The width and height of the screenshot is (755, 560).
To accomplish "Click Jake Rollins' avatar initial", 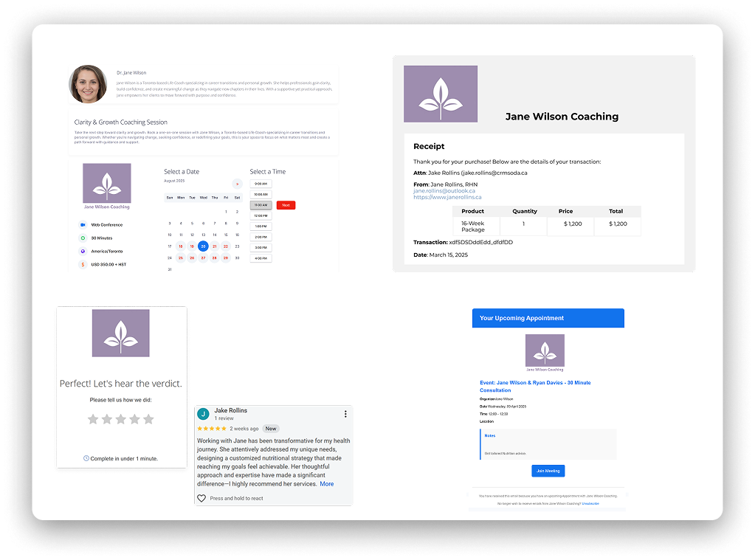I will tap(202, 414).
